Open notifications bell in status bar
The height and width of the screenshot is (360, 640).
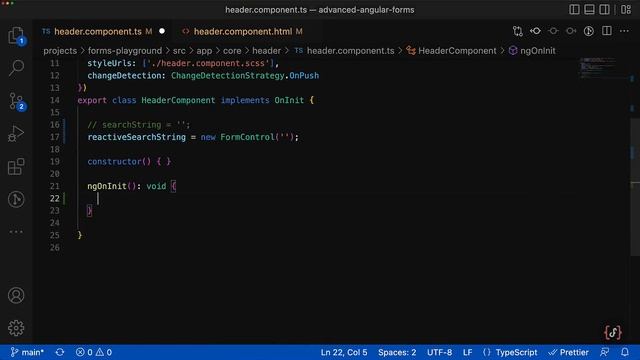(625, 352)
